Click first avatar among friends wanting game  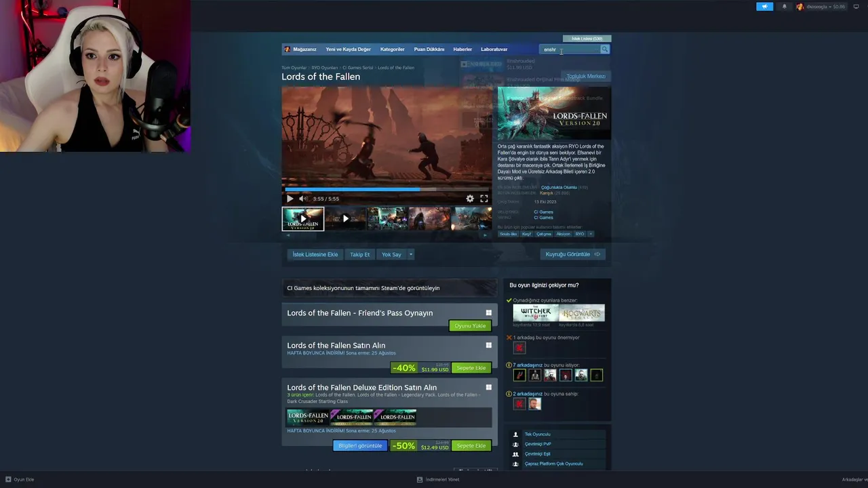(519, 375)
